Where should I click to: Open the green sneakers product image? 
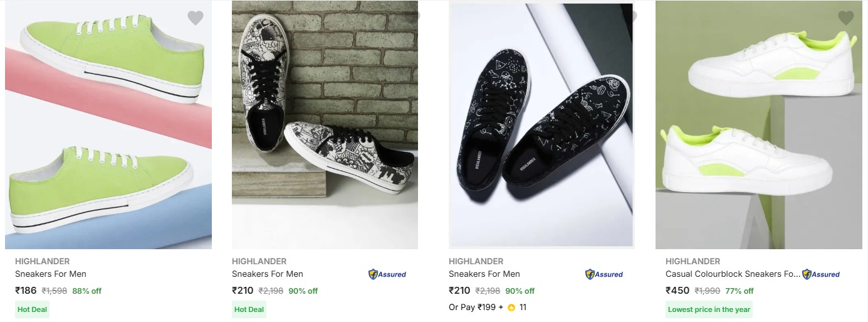108,126
